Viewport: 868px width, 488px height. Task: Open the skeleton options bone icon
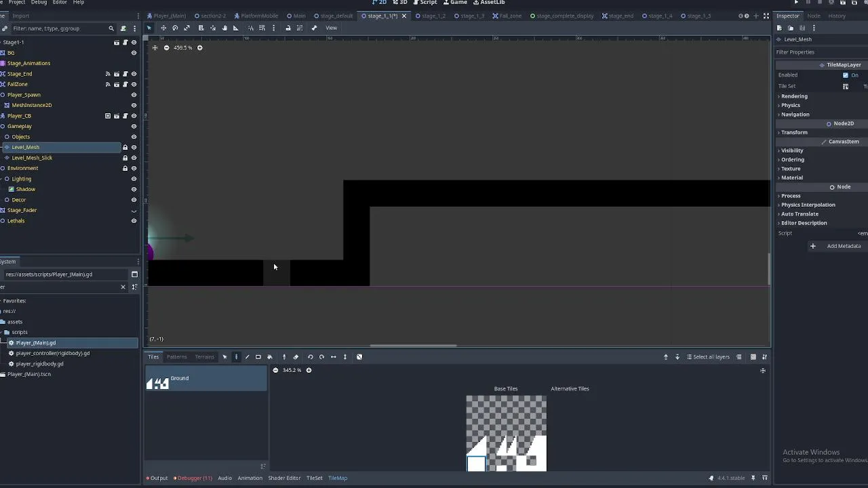[x=314, y=28]
